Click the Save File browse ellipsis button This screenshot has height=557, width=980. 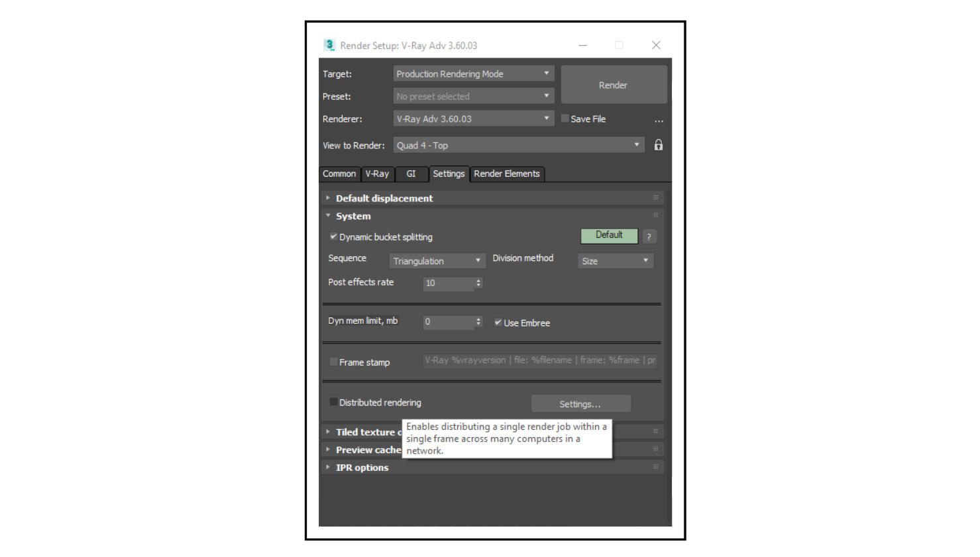tap(659, 121)
